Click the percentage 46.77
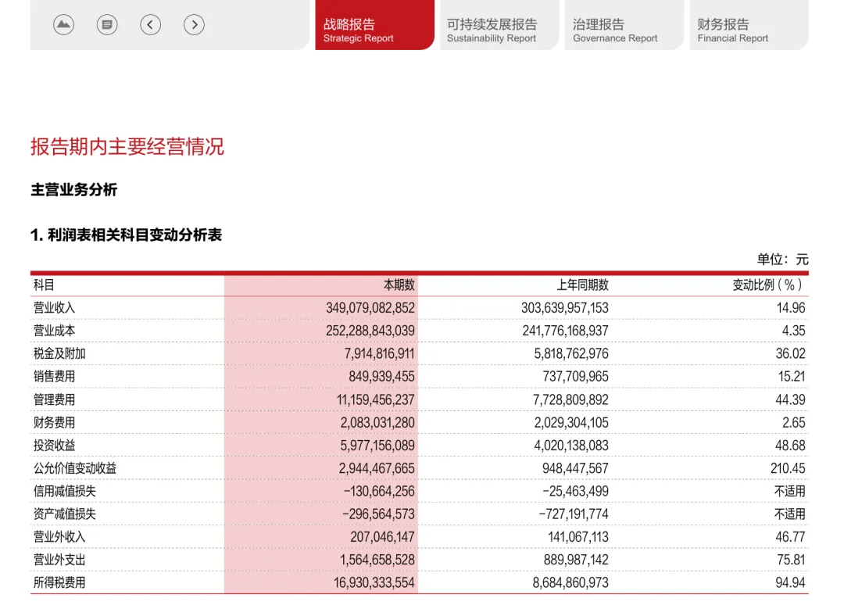844x616 pixels. coord(790,537)
